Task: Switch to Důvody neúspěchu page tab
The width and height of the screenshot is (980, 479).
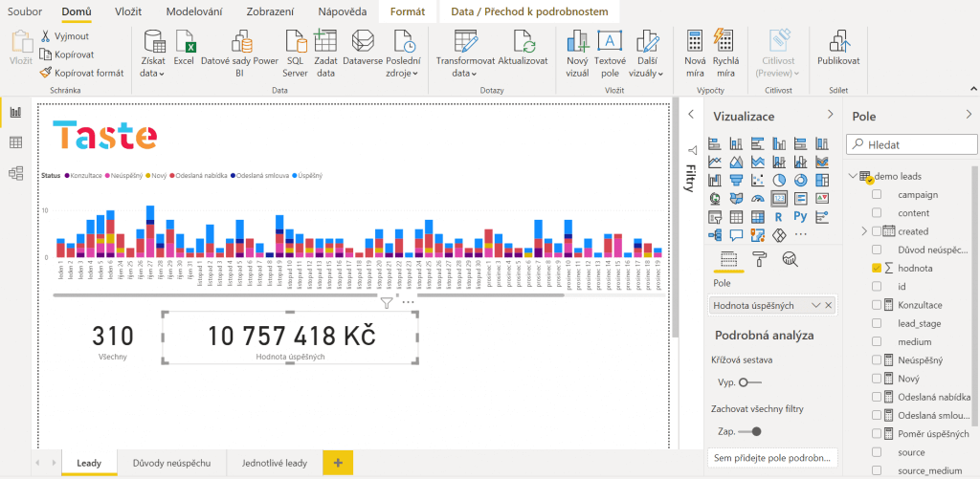Action: 172,463
